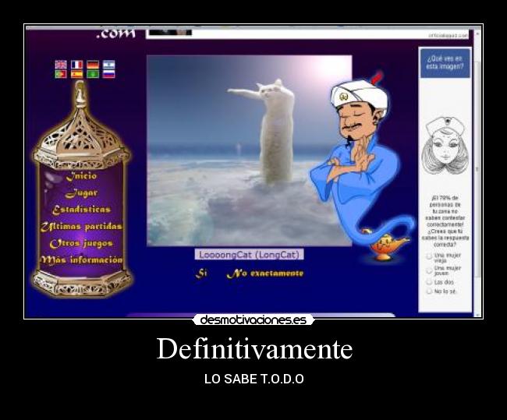Select the green Arabic flag icon

93,74
